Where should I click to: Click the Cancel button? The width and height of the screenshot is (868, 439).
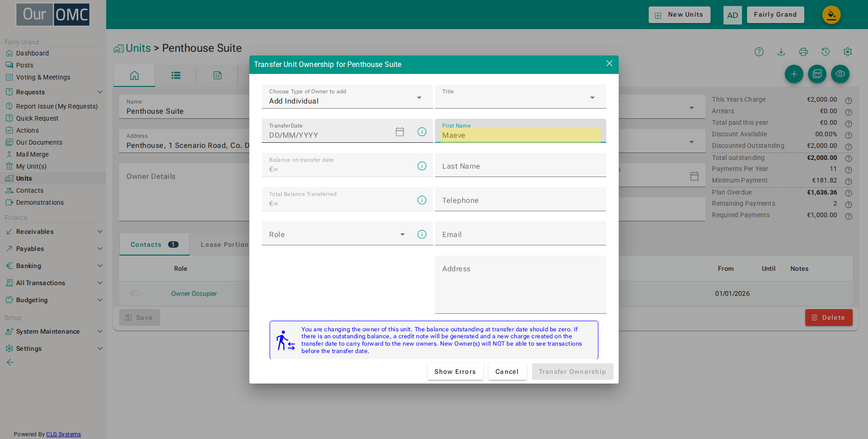point(507,372)
